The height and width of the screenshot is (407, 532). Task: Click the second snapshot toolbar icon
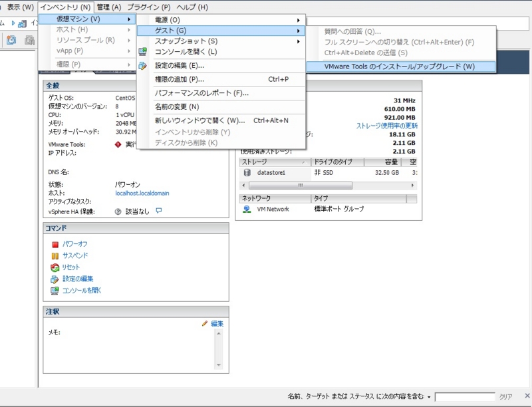tap(30, 40)
